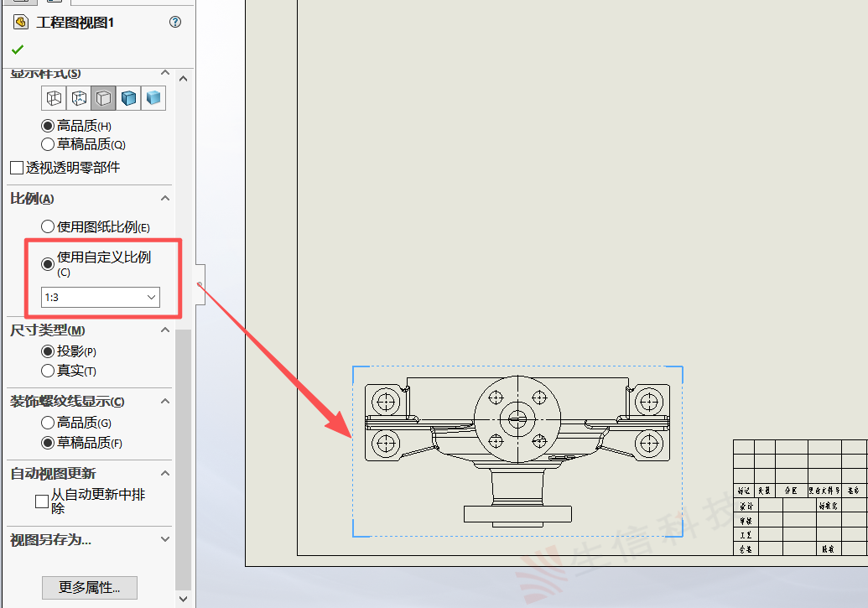Collapse the 尺寸类型(M) section

point(165,330)
